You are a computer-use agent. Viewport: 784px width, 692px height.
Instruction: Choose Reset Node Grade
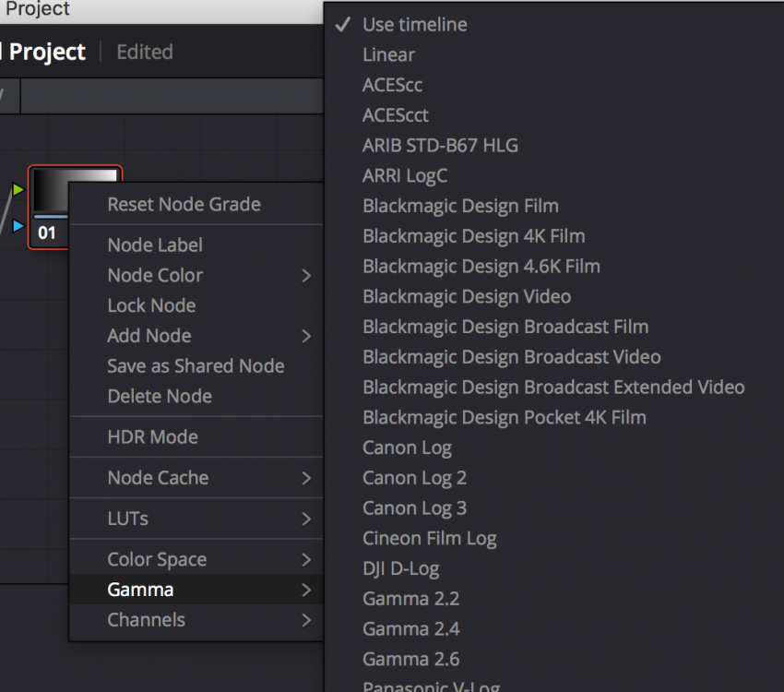coord(184,205)
